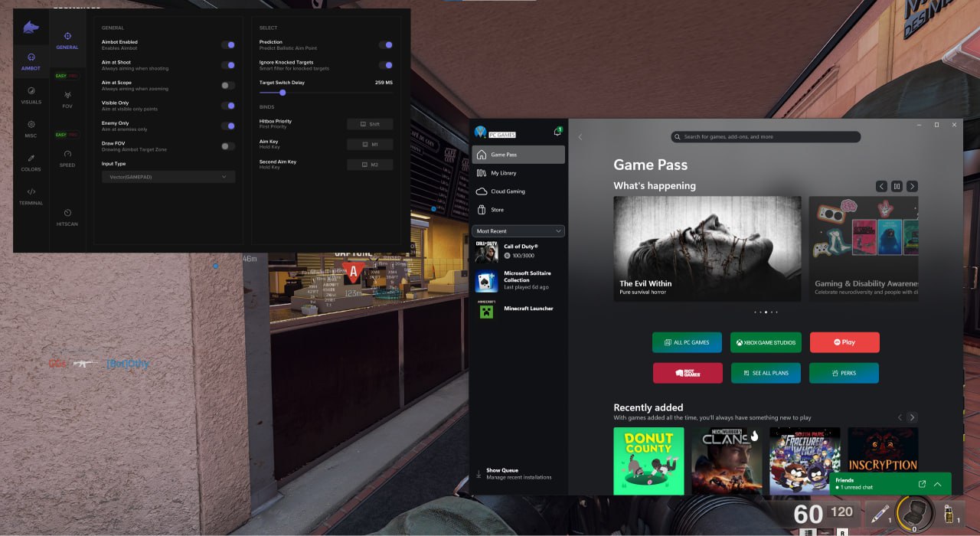Maximize the Xbox app window
Image resolution: width=980 pixels, height=536 pixels.
click(x=936, y=125)
